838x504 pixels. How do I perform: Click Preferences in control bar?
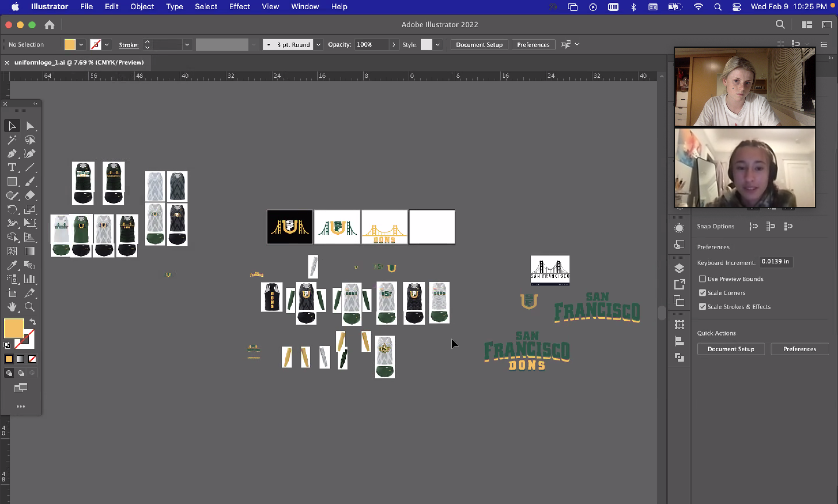pyautogui.click(x=533, y=45)
